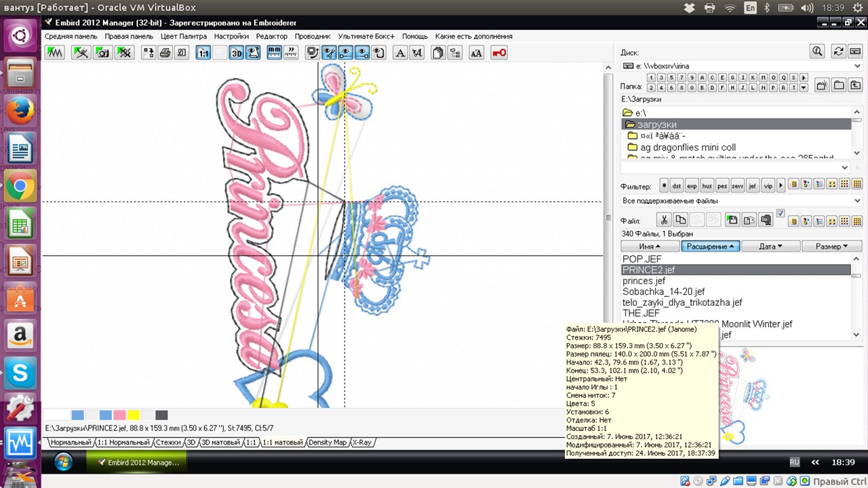Click the vip filter button

point(768,186)
